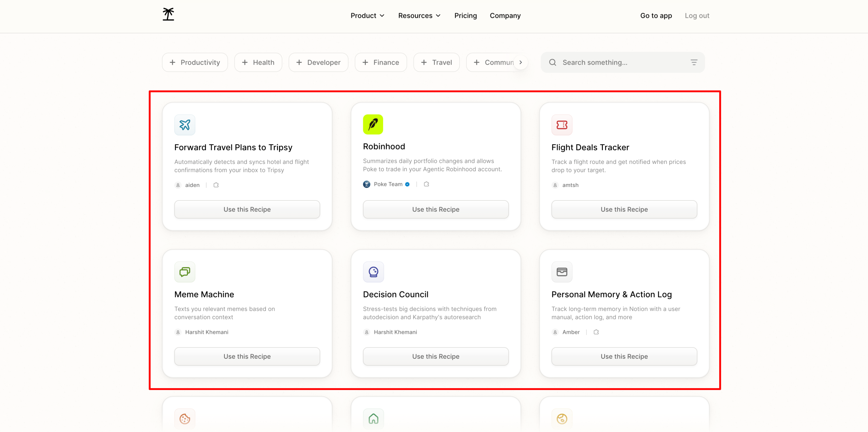The height and width of the screenshot is (432, 868).
Task: Click the Poke Team avatar
Action: [x=367, y=184]
